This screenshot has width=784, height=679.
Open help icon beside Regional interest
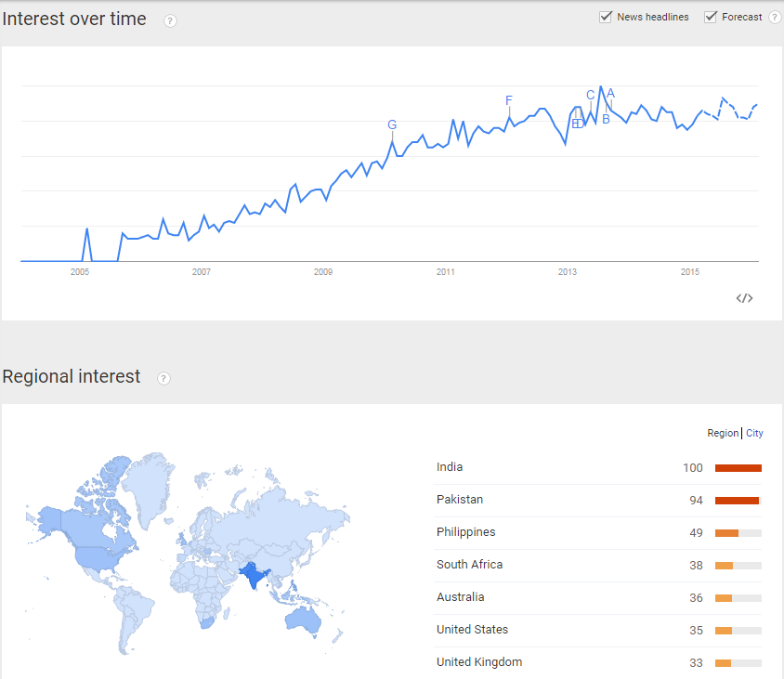pos(163,378)
